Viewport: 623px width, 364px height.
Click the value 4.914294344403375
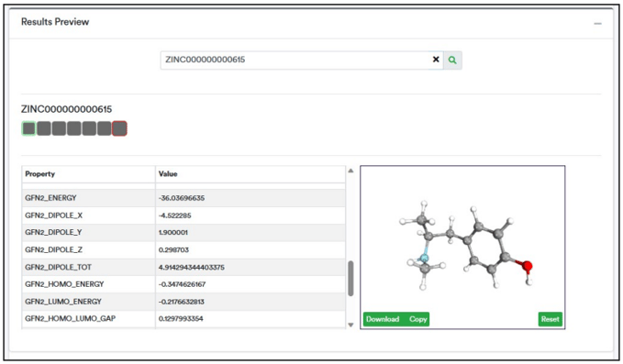[192, 268]
